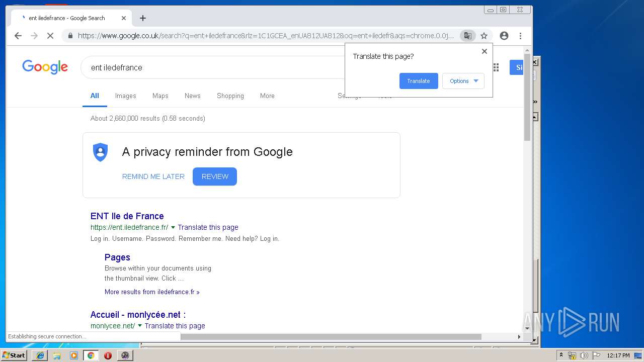The image size is (644, 362).
Task: Click the clock showing 12:17 PM
Action: (x=618, y=355)
